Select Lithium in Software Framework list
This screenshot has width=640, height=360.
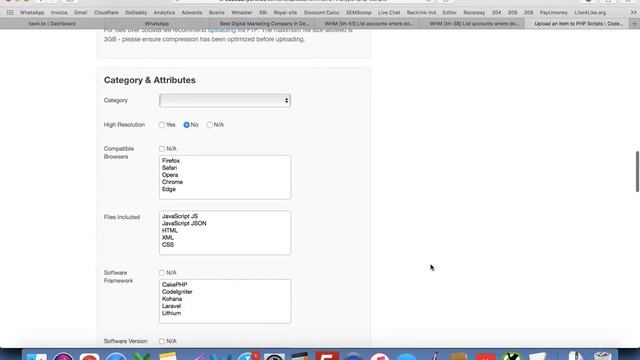point(171,313)
